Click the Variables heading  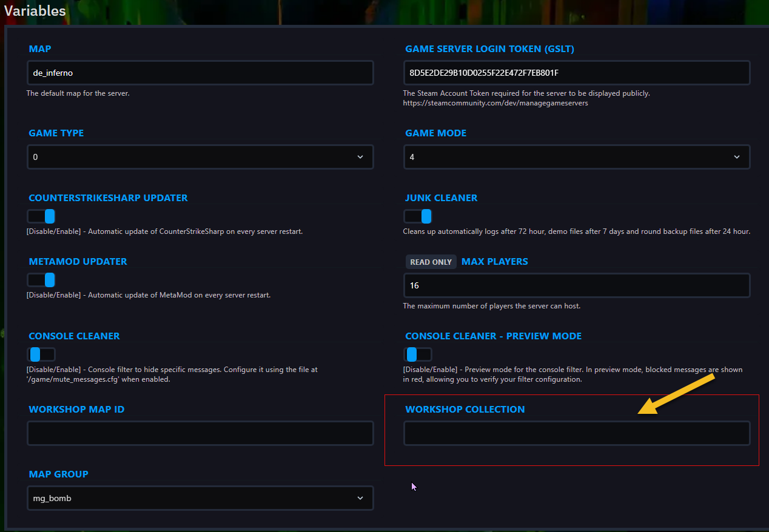click(35, 10)
